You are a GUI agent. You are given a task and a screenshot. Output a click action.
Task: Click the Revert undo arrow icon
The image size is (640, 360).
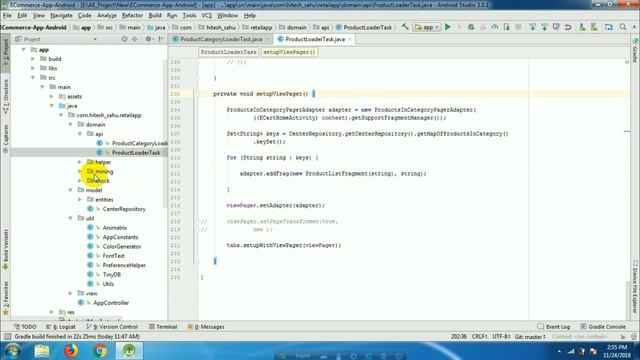tap(568, 27)
